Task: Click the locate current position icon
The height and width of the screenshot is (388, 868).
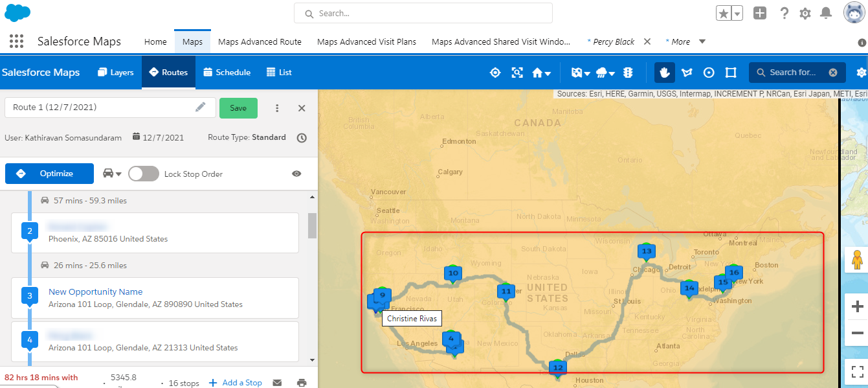Action: (x=495, y=73)
